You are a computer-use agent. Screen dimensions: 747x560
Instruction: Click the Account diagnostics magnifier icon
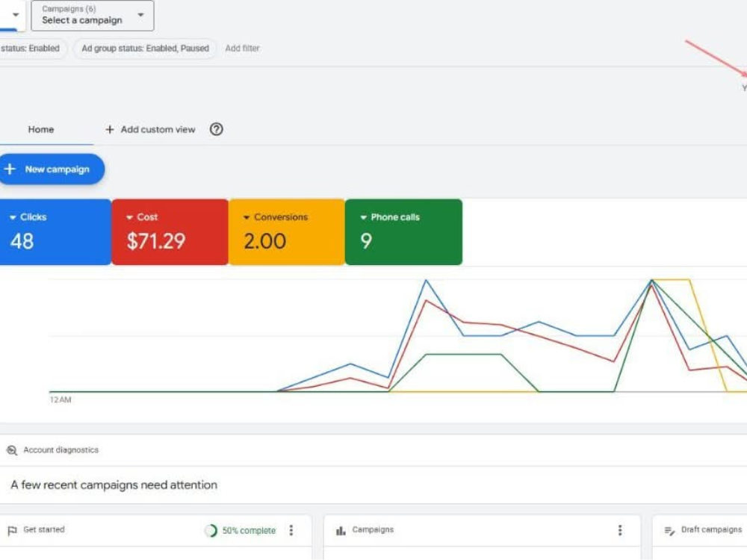12,450
